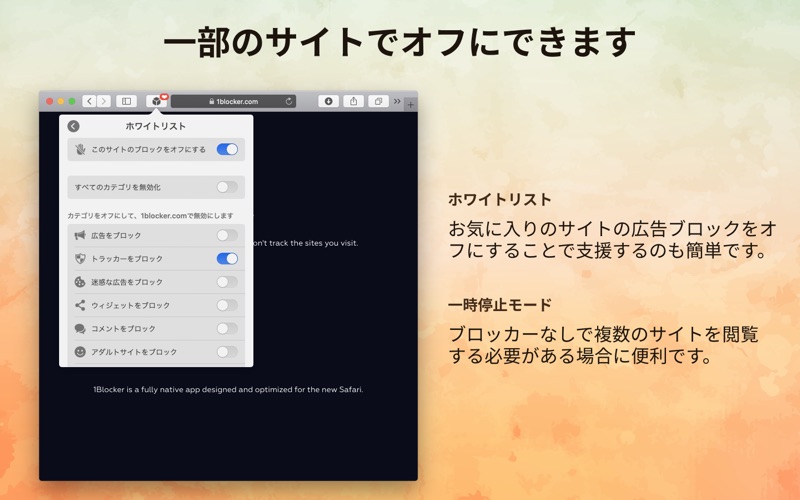Disable the トラッカーをブロック switch
The height and width of the screenshot is (500, 800).
pos(227,259)
